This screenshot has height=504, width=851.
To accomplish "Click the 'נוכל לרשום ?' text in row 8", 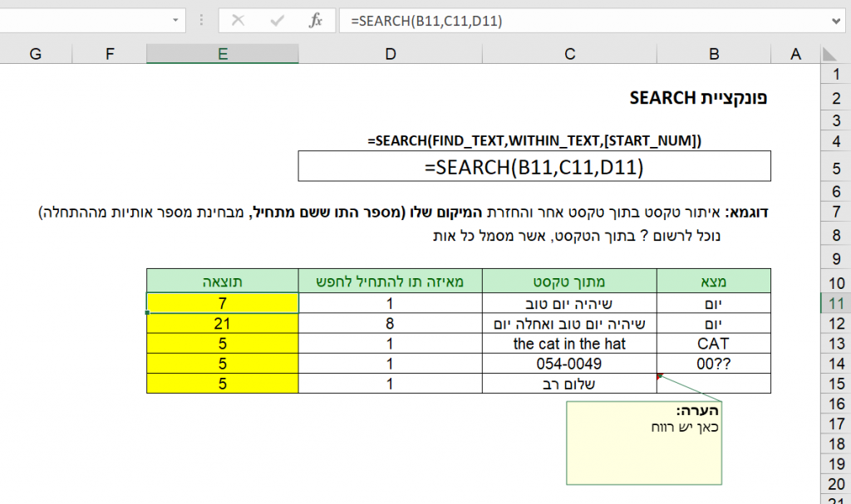I will pos(577,236).
